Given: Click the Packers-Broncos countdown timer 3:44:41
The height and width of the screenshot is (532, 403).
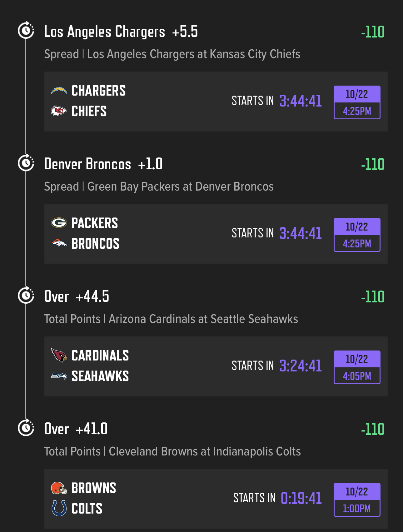Looking at the screenshot, I should click(300, 233).
